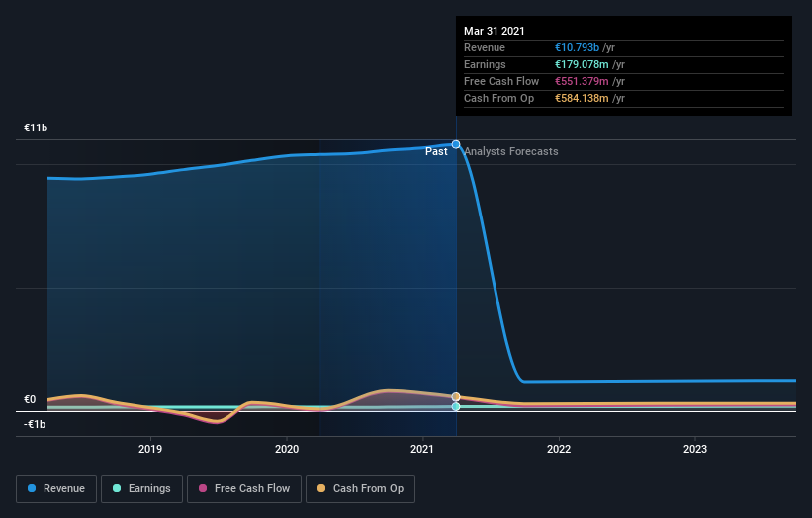Click the €551.379m free cash flow value

[582, 81]
